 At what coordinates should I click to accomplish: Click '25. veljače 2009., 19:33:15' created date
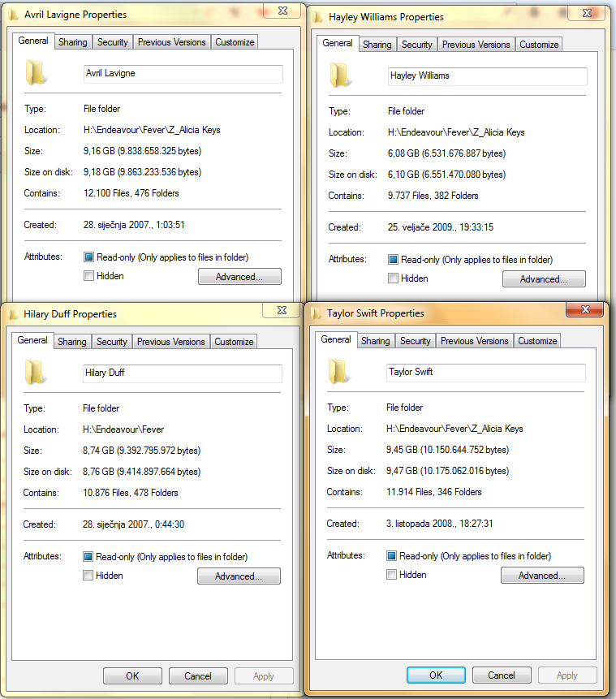click(x=441, y=227)
